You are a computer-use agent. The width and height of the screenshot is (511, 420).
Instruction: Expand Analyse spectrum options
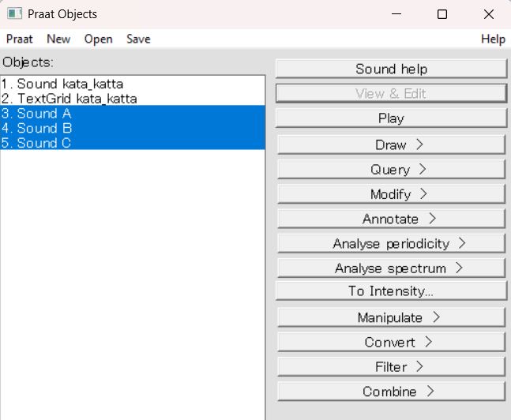(392, 268)
